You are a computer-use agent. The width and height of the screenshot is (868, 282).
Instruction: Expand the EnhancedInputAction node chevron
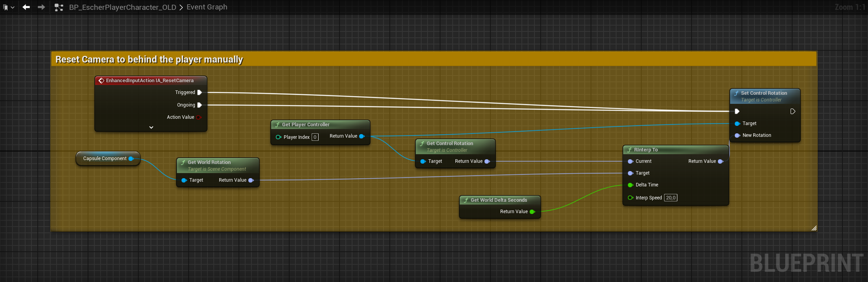point(151,127)
